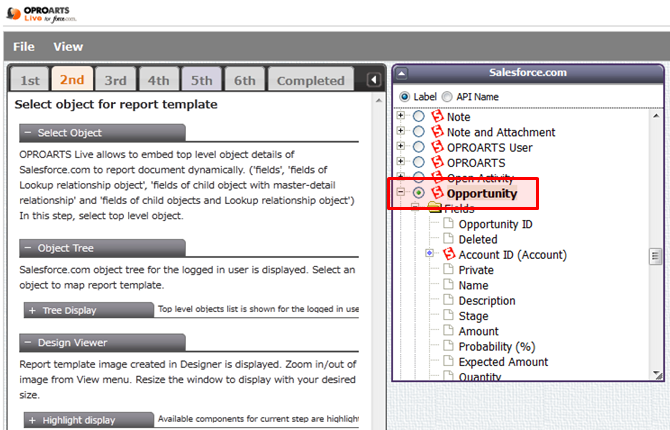The width and height of the screenshot is (670, 430).
Task: Select OPROARTS User radio button
Action: coord(419,147)
